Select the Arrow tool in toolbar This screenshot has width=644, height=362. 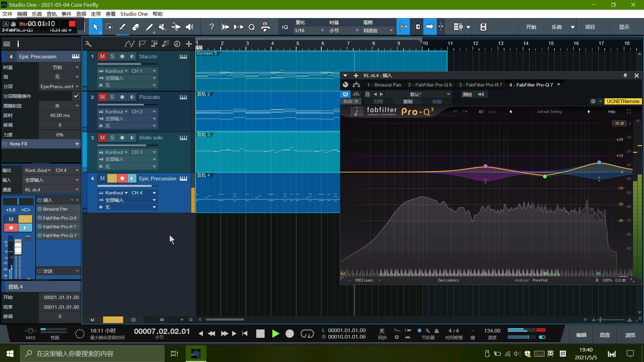[96, 27]
